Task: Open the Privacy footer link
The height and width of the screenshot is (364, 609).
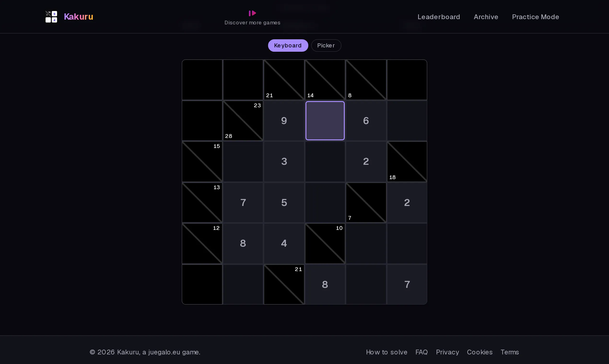Action: point(447,352)
